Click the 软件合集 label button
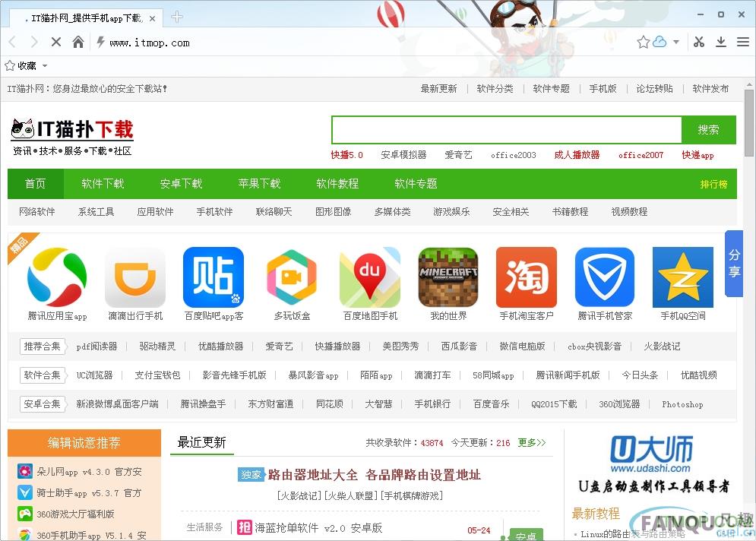Screen dimensions: 756x541 tap(43, 375)
